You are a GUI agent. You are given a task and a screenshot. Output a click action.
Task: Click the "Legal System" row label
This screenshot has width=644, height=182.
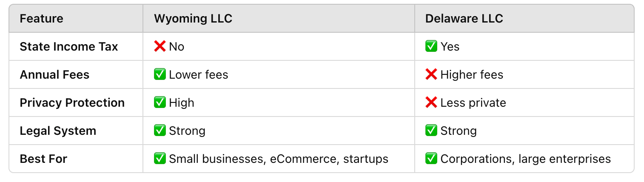point(58,131)
